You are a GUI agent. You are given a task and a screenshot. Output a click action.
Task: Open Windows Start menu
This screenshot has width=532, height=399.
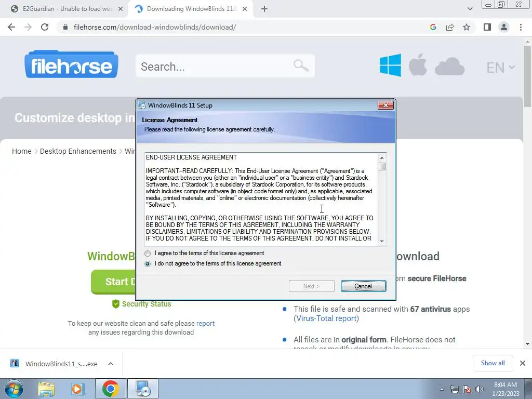tap(14, 389)
